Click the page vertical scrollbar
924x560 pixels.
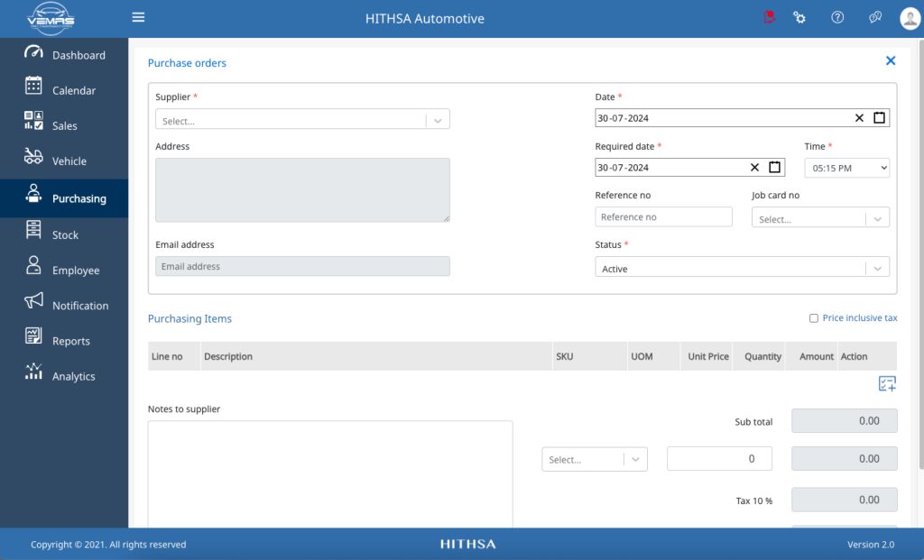pyautogui.click(x=921, y=253)
